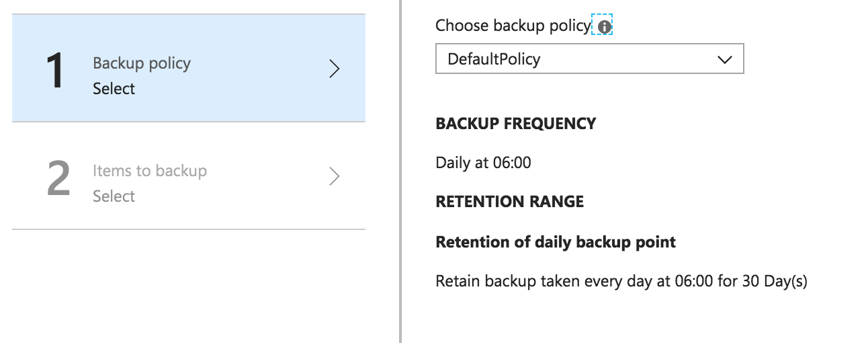The image size is (868, 343).
Task: Click the large number 1 step indicator
Action: click(x=56, y=71)
